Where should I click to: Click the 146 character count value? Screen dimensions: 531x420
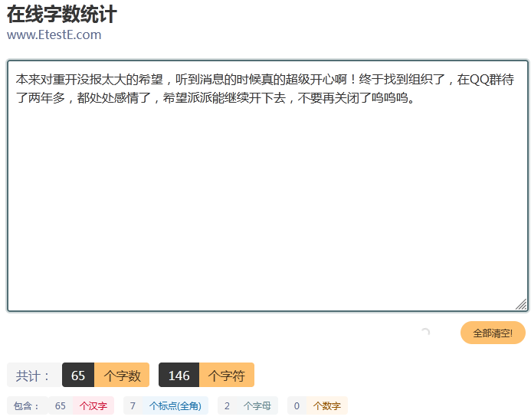tap(179, 375)
